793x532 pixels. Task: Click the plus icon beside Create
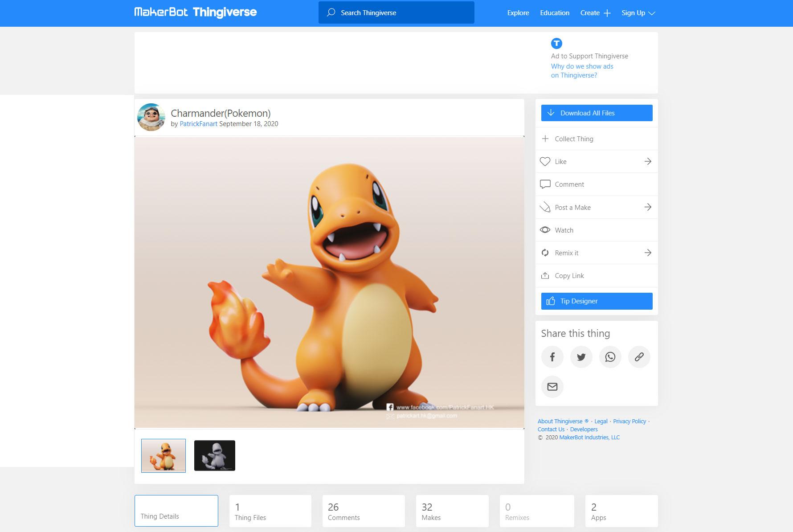click(607, 13)
